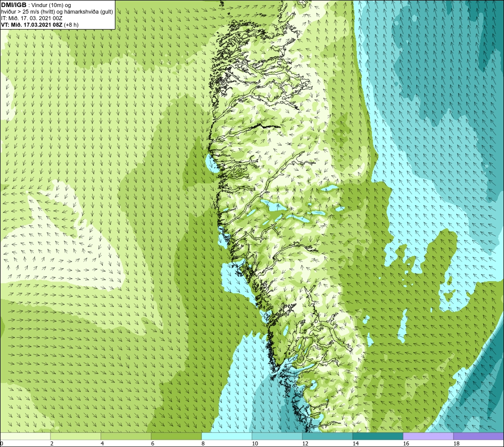This screenshot has width=504, height=447.
Task: Click the 12–14 m/s teal legend swatch
Action: point(327,436)
